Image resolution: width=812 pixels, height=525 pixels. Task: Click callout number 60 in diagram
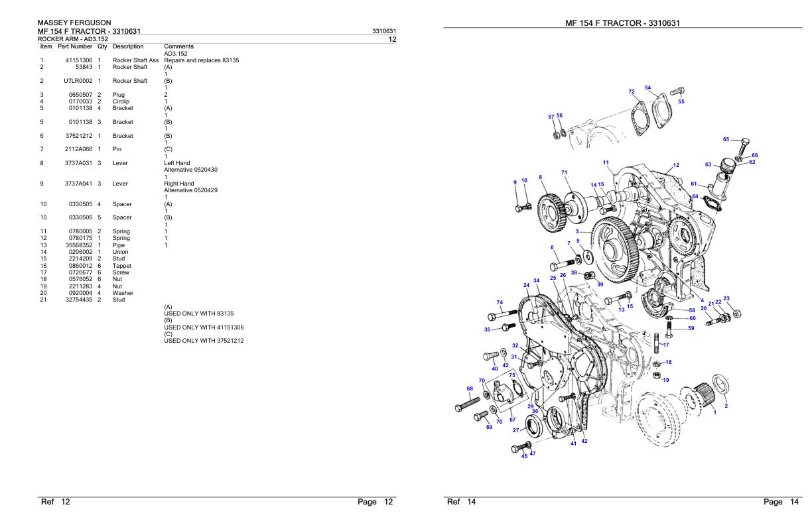pyautogui.click(x=693, y=319)
